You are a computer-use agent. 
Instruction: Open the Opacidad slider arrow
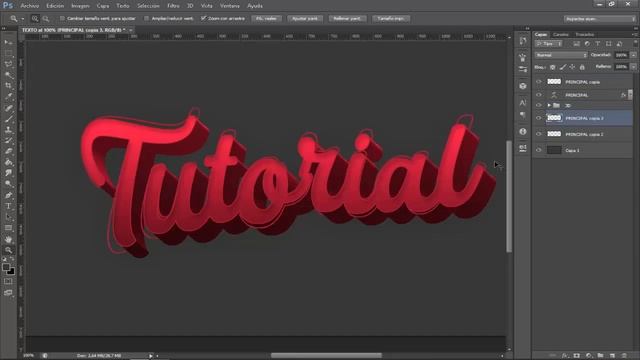tap(633, 55)
